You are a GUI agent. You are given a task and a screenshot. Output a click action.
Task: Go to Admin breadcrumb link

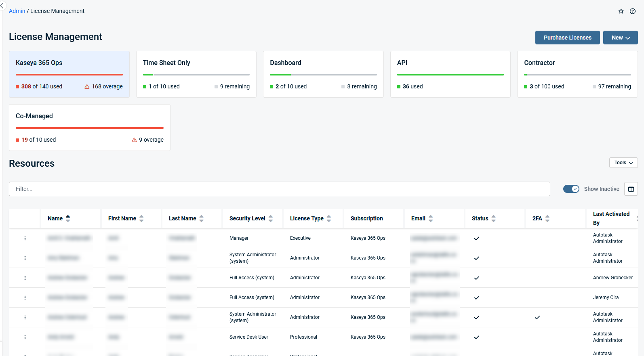[17, 11]
